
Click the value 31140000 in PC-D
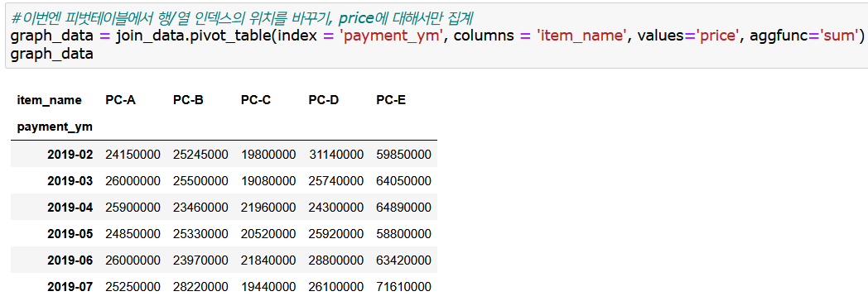pos(336,154)
